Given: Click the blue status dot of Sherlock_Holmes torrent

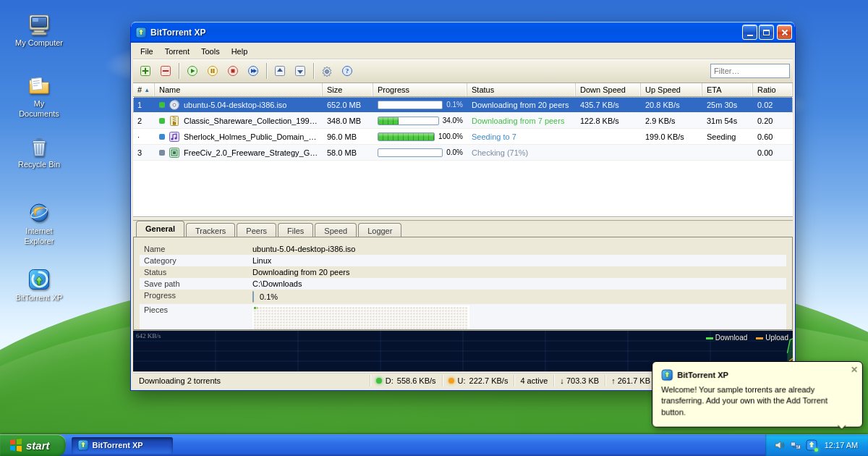Looking at the screenshot, I should (x=162, y=137).
